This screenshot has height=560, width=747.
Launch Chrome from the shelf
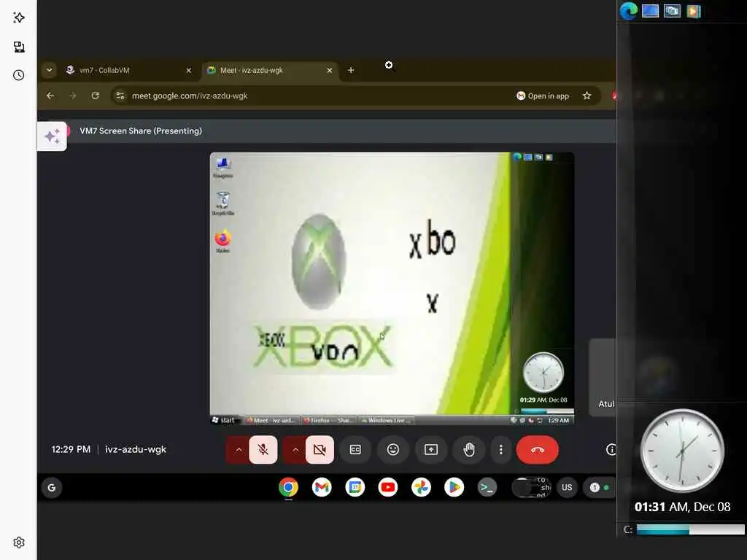click(x=288, y=488)
